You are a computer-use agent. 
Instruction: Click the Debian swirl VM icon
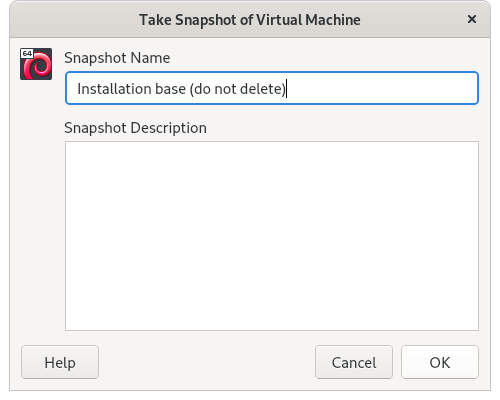pyautogui.click(x=36, y=64)
